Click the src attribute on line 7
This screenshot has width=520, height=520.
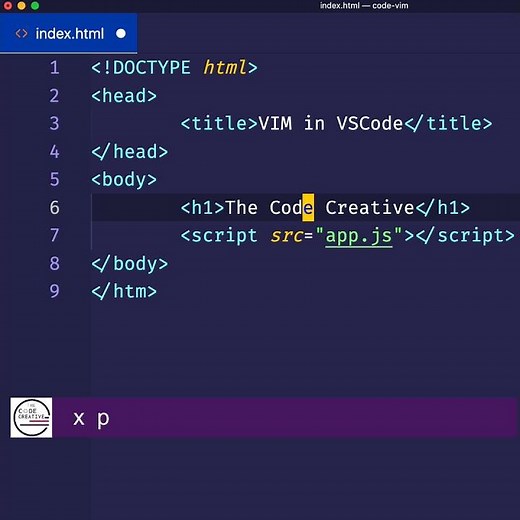coord(287,236)
